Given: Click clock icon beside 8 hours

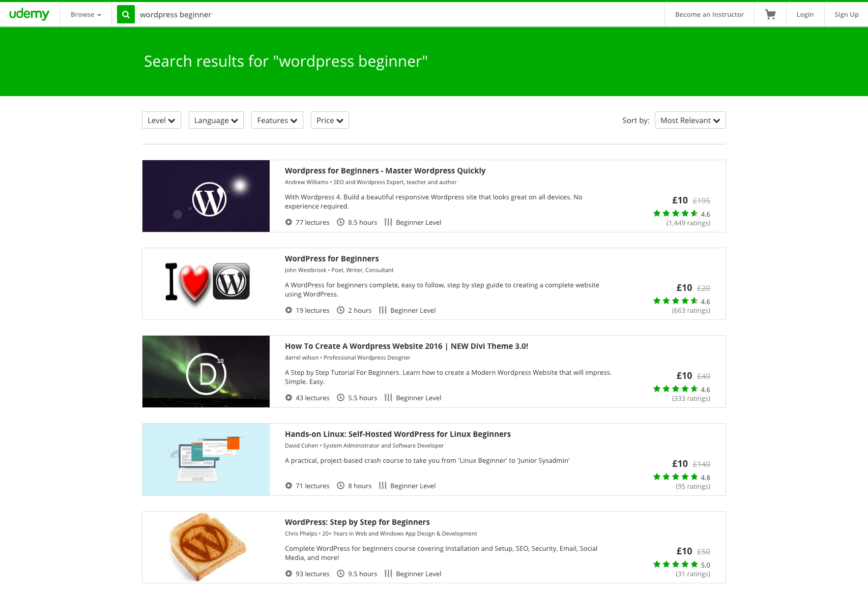Looking at the screenshot, I should tap(341, 486).
